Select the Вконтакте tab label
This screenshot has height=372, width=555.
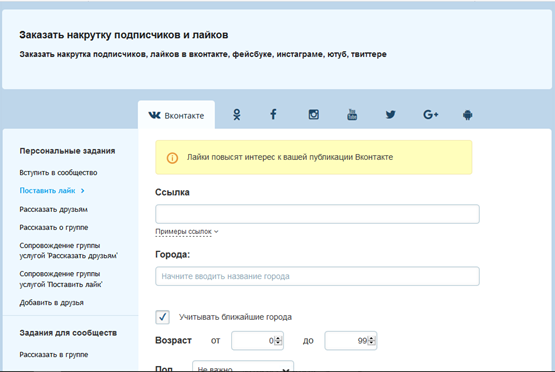(x=184, y=116)
